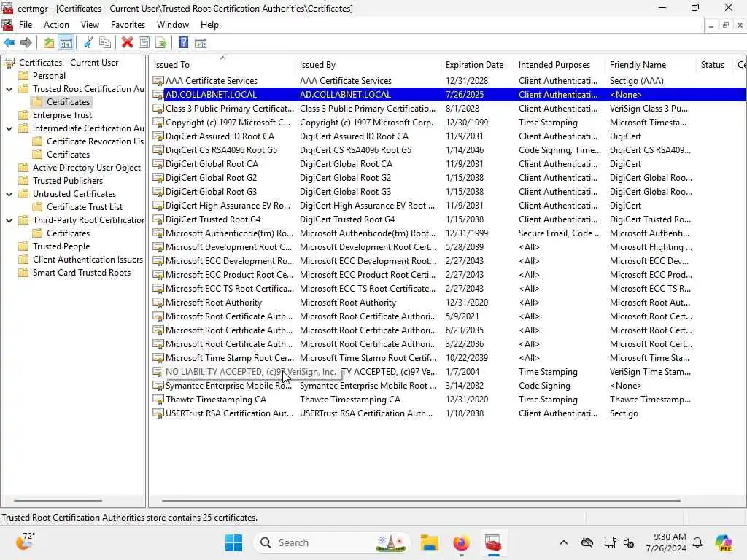This screenshot has width=747, height=560.
Task: Open the Window menu
Action: tap(172, 25)
